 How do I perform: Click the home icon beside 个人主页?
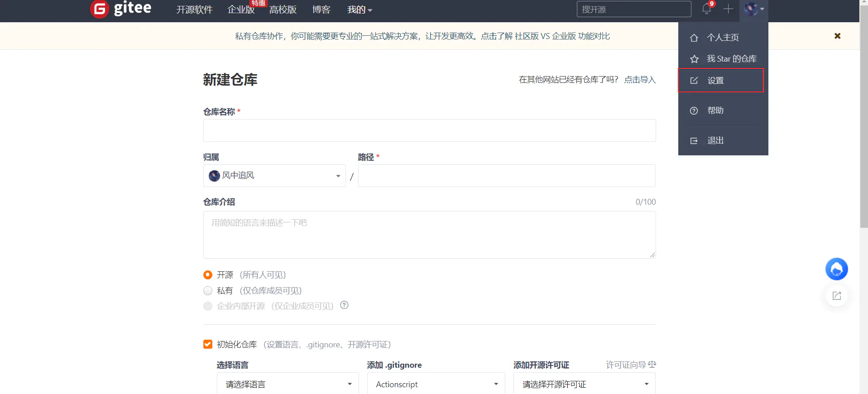tap(694, 38)
